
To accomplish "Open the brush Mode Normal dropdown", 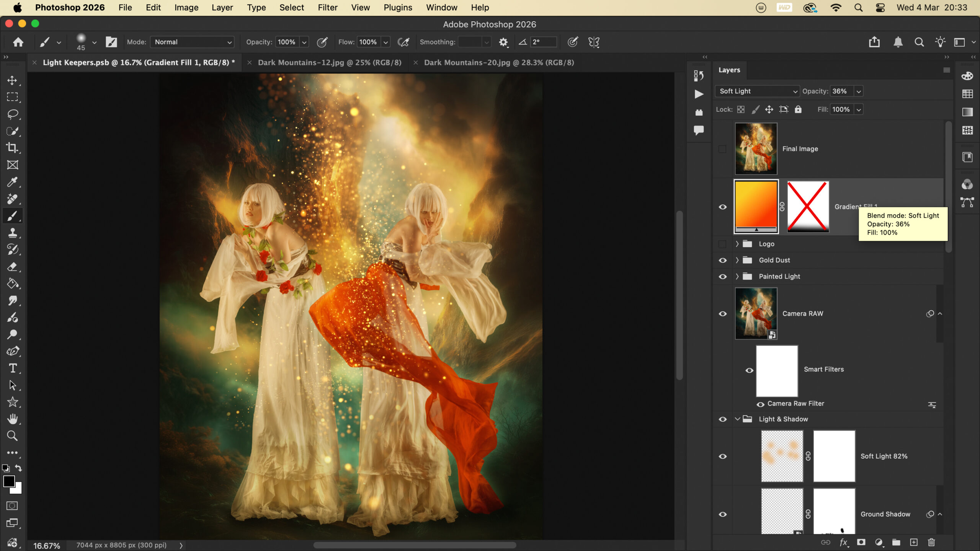I will [192, 42].
